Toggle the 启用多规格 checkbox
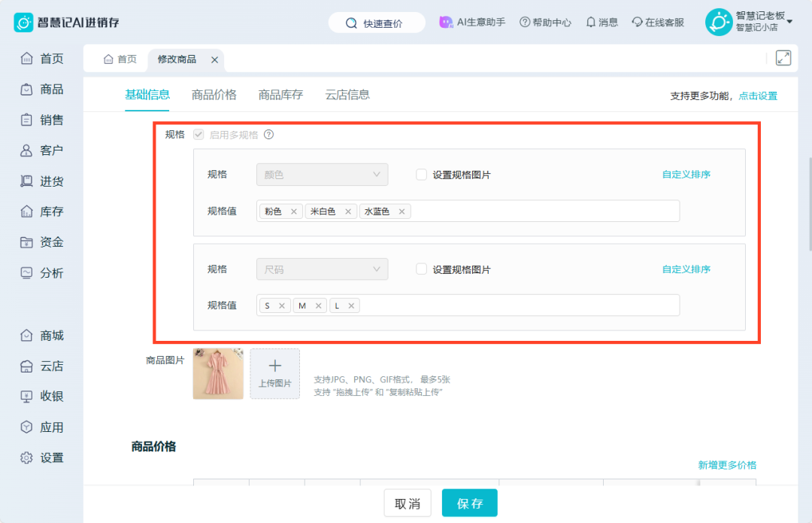This screenshot has width=812, height=523. [x=198, y=135]
